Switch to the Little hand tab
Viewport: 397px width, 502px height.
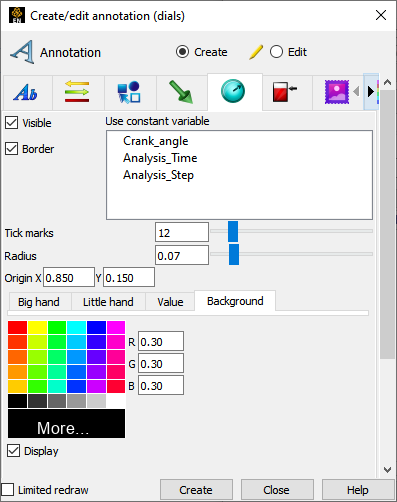coord(108,302)
